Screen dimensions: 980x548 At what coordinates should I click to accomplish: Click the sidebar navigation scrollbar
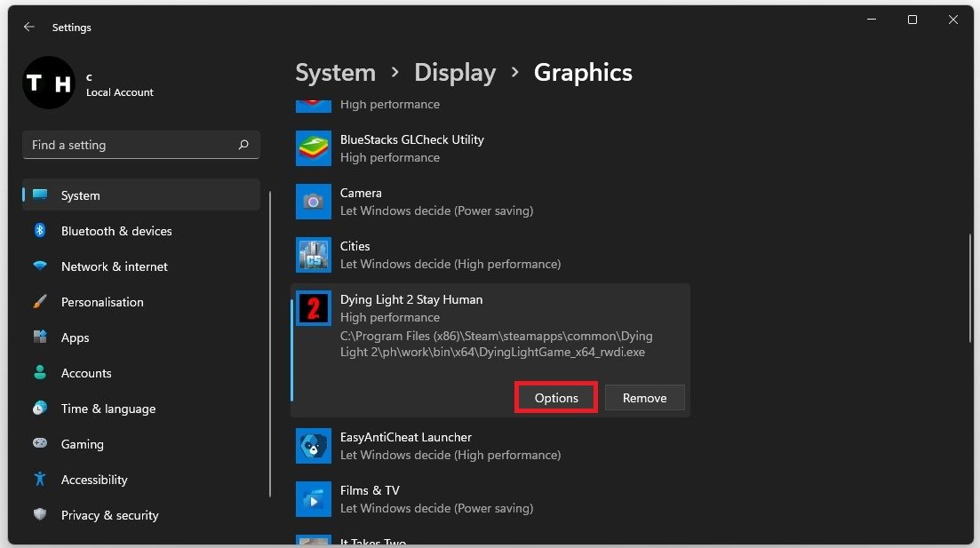(270, 344)
